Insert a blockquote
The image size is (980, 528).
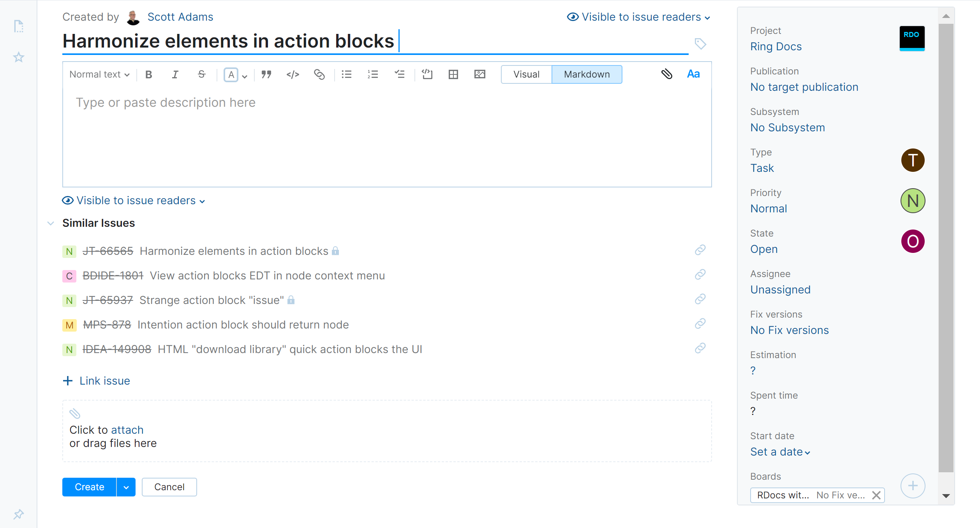coord(266,74)
